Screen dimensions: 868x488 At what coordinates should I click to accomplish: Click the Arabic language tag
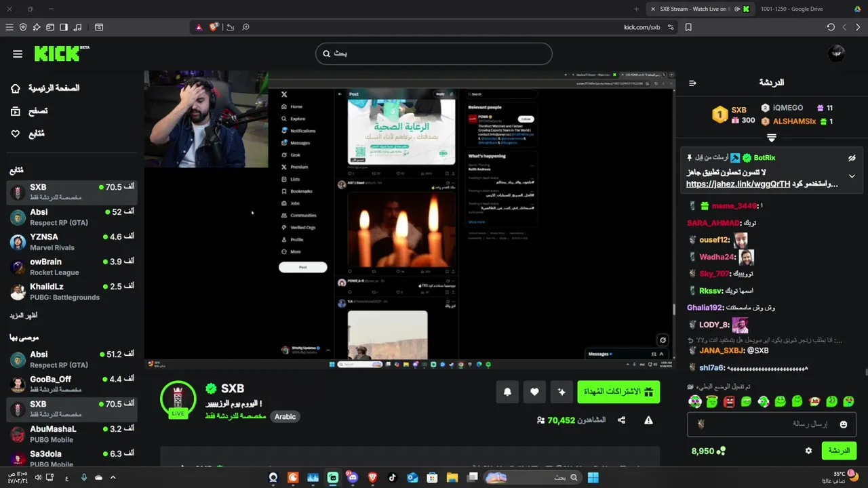pos(285,417)
